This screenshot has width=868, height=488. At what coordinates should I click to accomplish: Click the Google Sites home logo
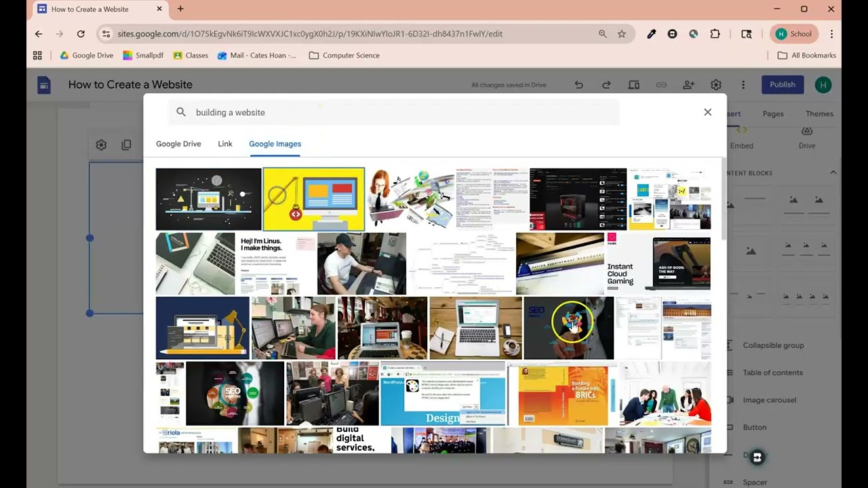[44, 85]
